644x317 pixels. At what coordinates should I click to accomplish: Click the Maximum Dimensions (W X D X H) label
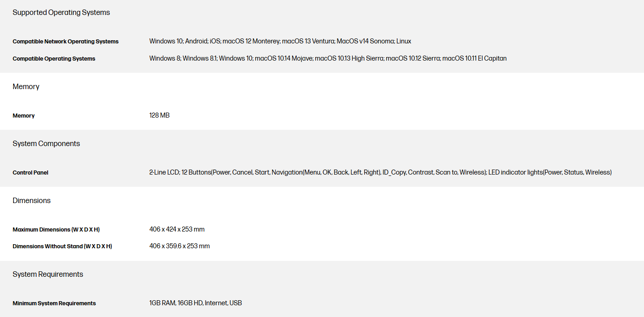(56, 230)
